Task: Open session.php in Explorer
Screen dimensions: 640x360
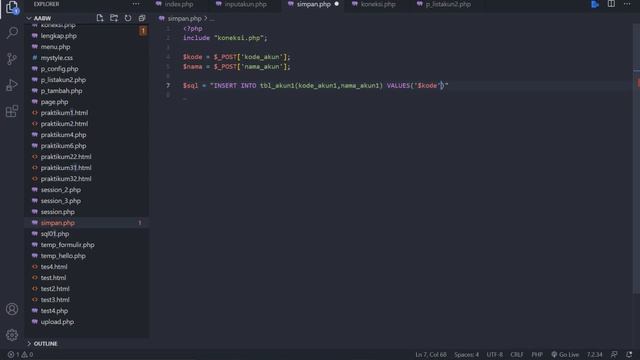Action: coord(58,212)
